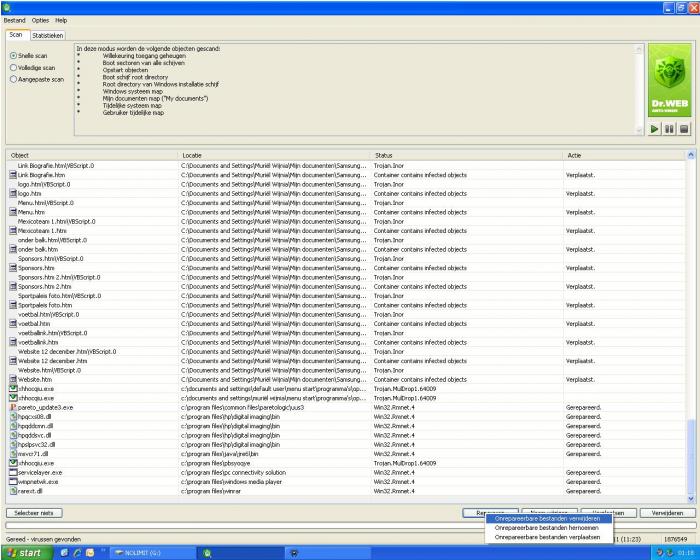Select the Aangepaste scan radio button
700x560 pixels.
[13, 79]
